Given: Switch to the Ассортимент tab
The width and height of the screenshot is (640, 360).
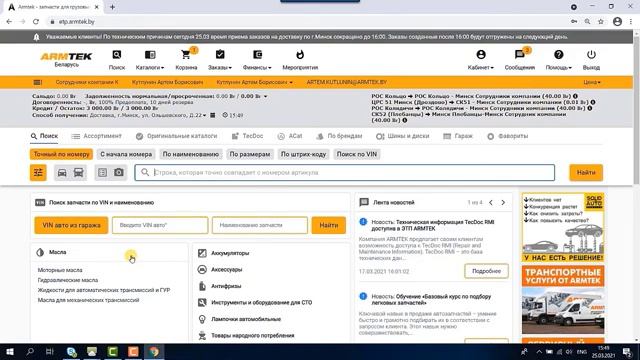Looking at the screenshot, I should 96,136.
